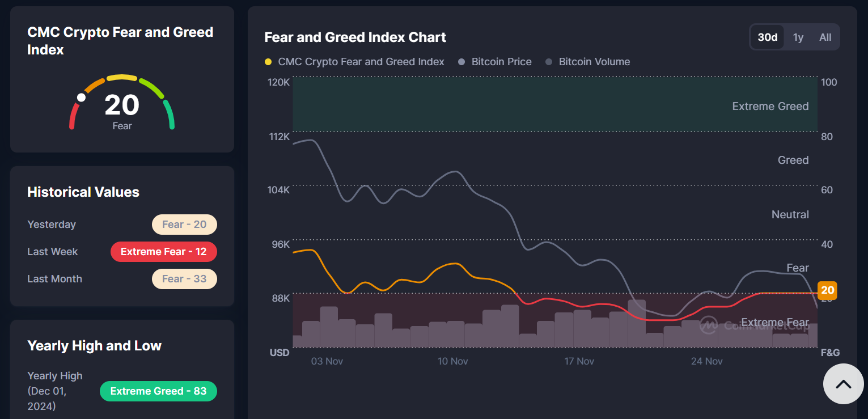The width and height of the screenshot is (868, 419).
Task: Click the yellow legend dot for CMC index
Action: 268,61
